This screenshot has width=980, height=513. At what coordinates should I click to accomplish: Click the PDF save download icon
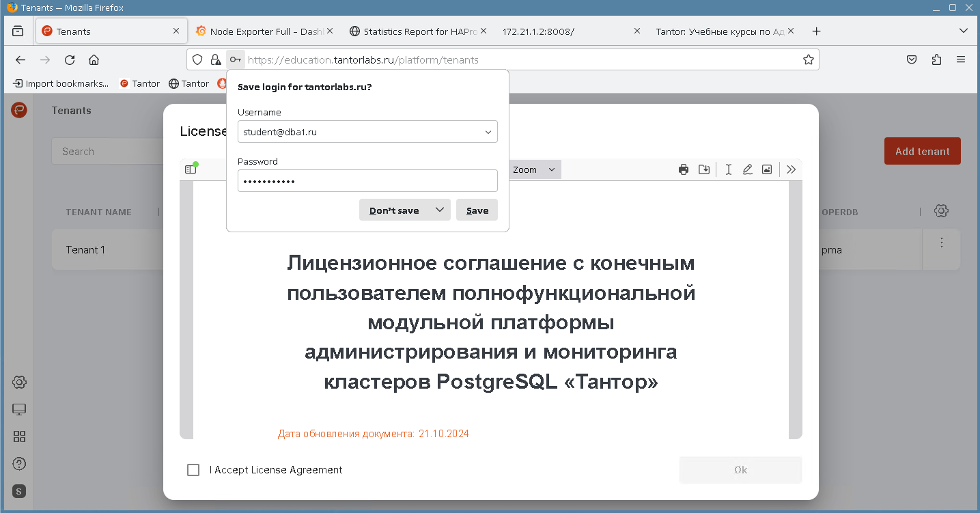(703, 170)
